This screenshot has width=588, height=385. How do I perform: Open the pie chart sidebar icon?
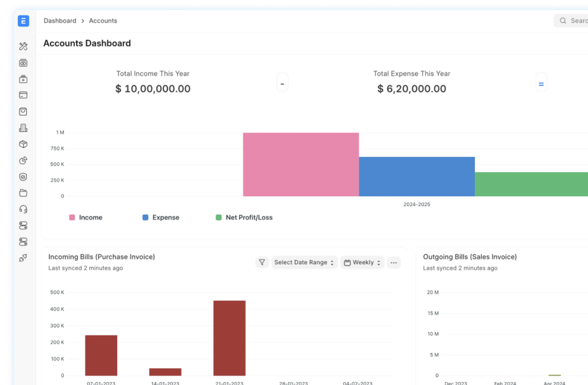coord(23,160)
